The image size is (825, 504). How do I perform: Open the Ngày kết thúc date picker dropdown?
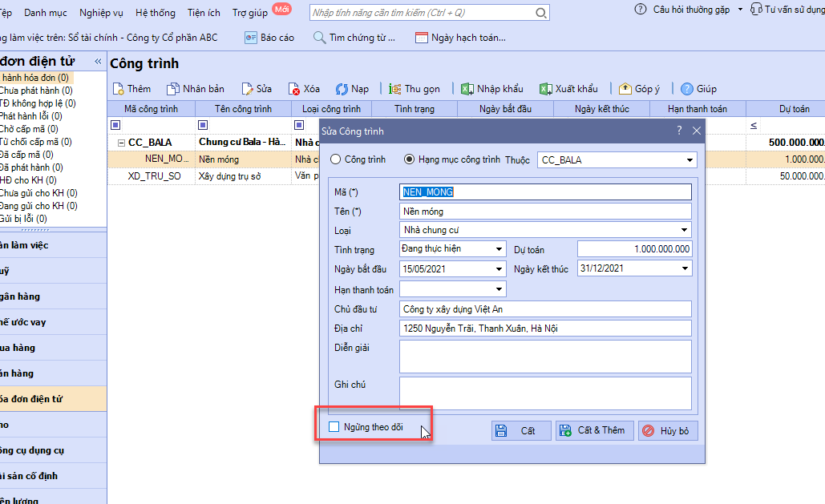point(685,268)
